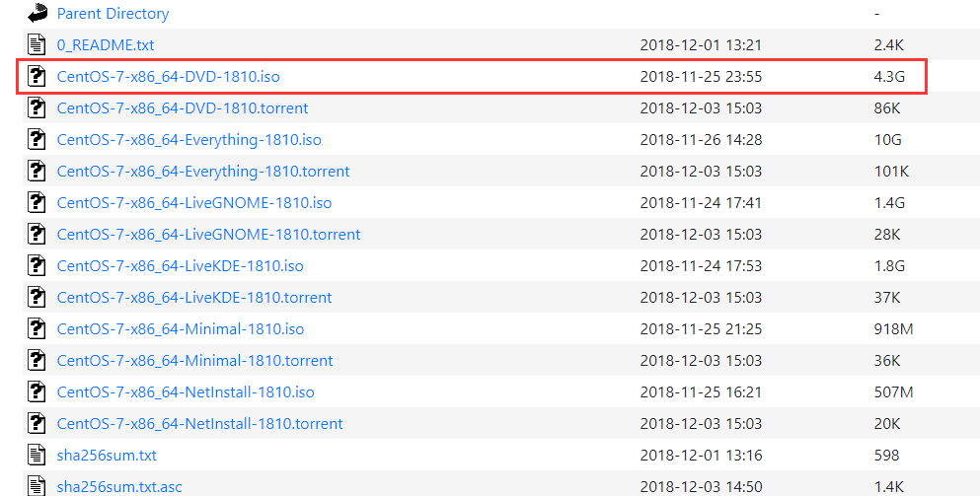This screenshot has width=980, height=496.
Task: Click the Parent Directory back-arrow icon
Action: tap(38, 13)
